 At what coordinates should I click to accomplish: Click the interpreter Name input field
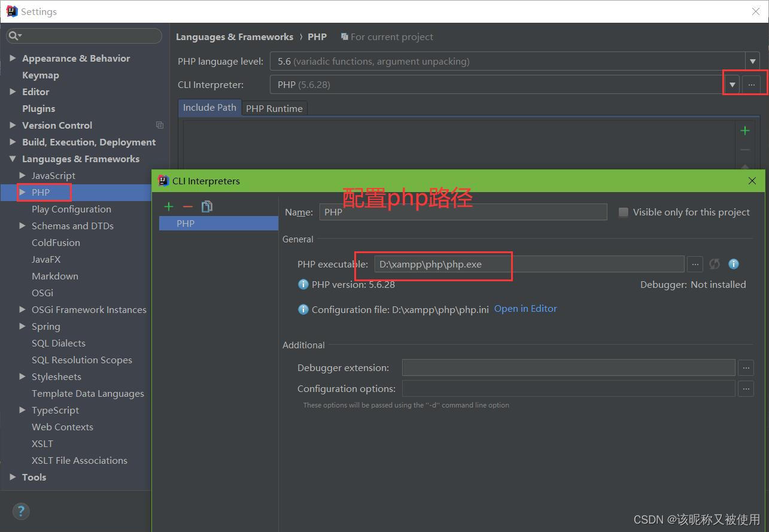pos(463,212)
